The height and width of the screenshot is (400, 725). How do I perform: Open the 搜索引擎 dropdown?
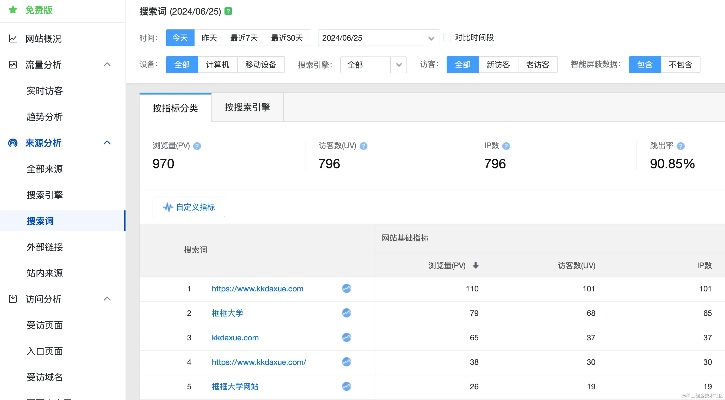372,64
